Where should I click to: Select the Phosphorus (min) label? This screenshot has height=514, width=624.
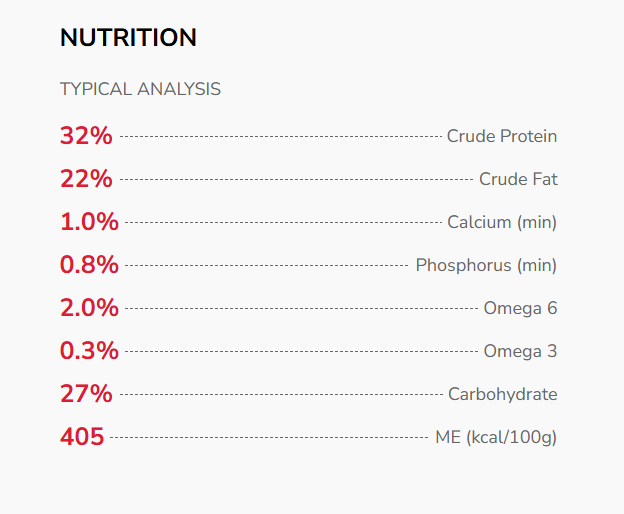[x=486, y=265]
